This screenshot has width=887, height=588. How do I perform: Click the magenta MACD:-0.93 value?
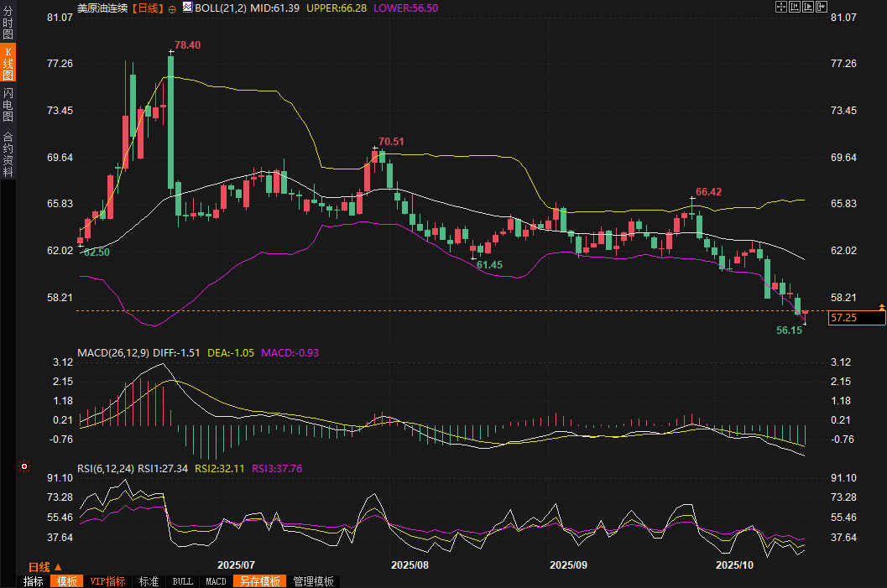click(x=290, y=353)
